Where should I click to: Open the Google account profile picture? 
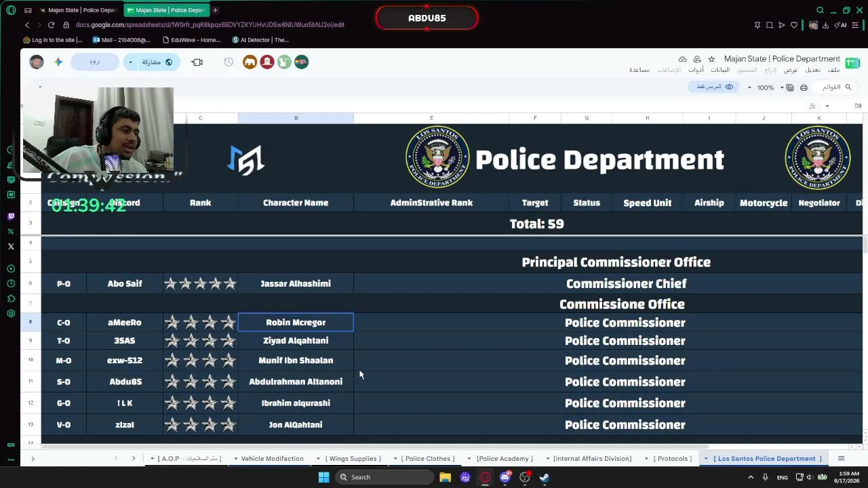pyautogui.click(x=37, y=62)
